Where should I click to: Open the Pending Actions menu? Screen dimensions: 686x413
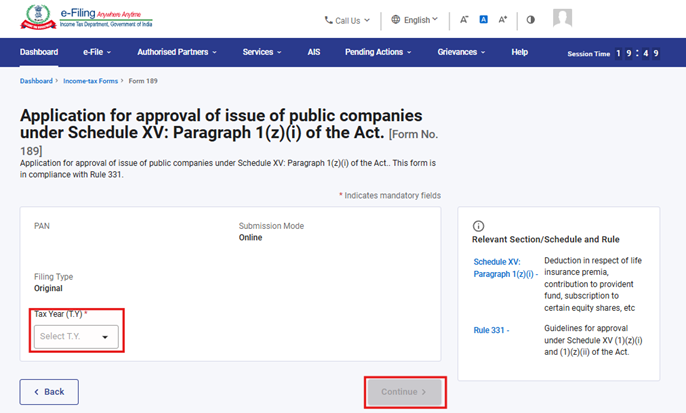[x=378, y=52]
